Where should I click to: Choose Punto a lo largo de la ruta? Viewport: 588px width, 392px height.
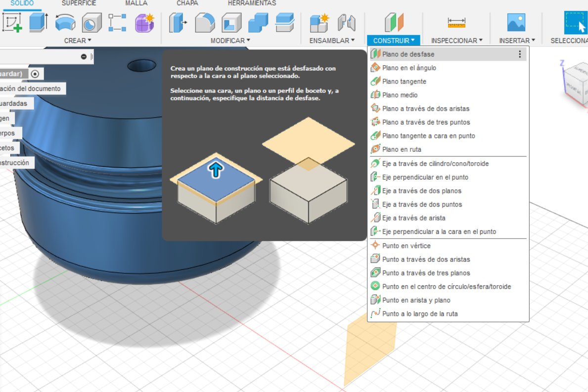448,314
